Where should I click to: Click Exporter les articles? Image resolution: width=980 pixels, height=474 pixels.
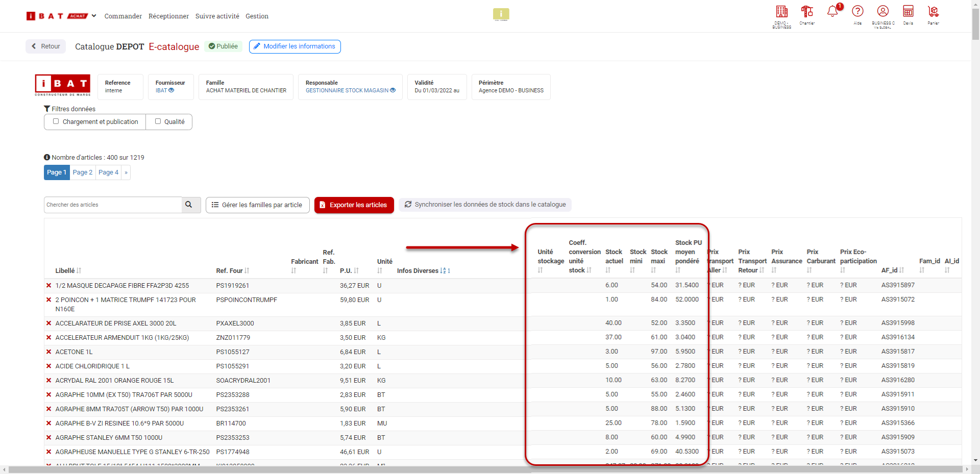(354, 205)
